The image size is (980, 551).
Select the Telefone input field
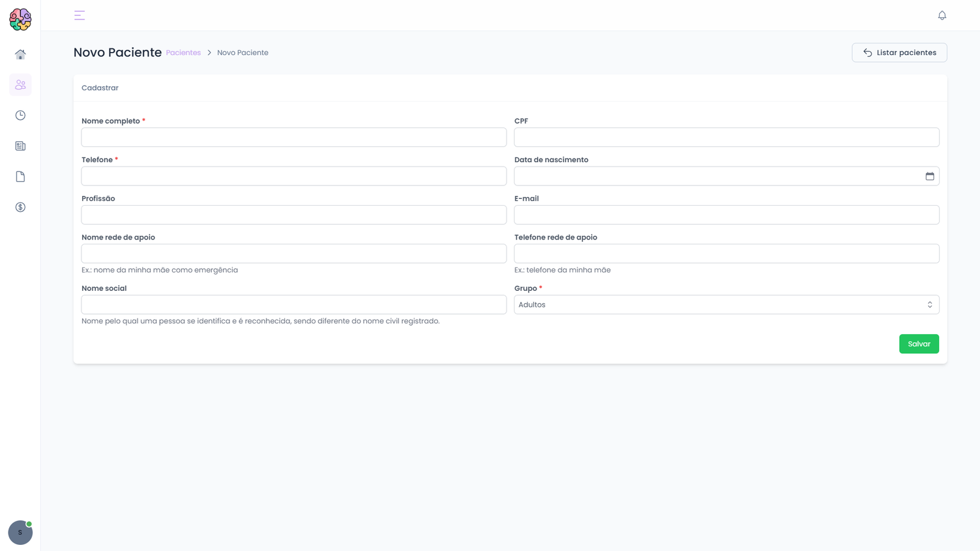coord(294,176)
